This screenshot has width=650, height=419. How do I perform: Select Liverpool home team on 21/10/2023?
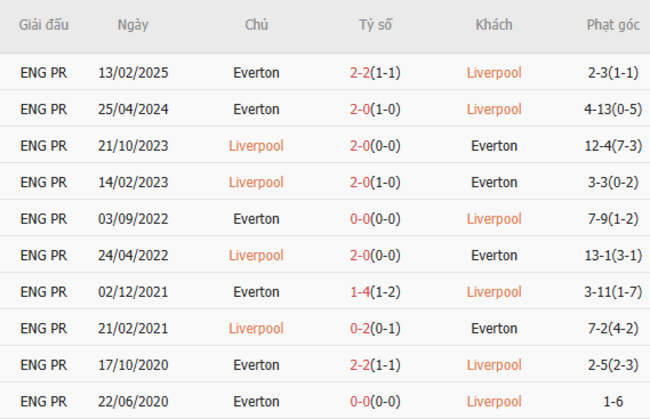[256, 146]
